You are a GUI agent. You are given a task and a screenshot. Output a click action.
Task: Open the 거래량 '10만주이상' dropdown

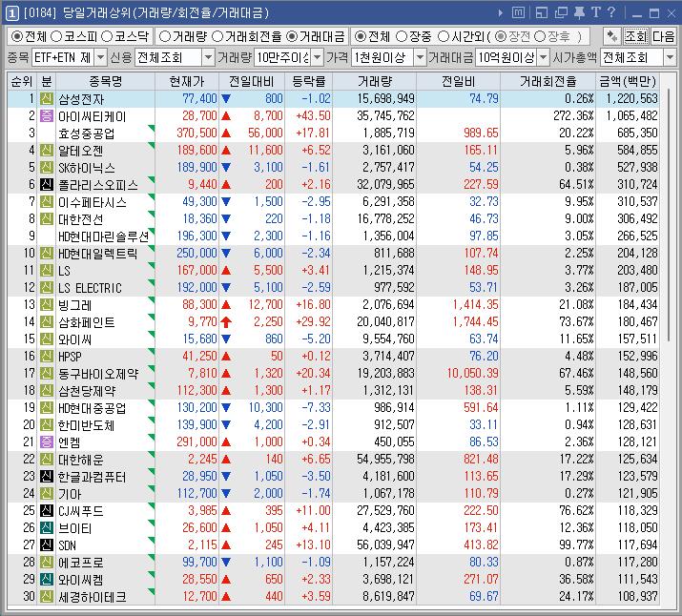click(318, 57)
